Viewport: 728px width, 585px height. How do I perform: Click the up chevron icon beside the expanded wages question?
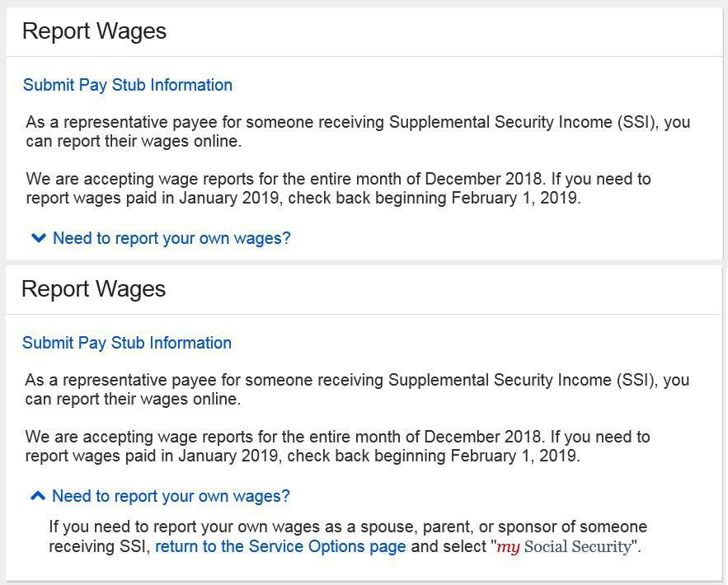point(37,496)
